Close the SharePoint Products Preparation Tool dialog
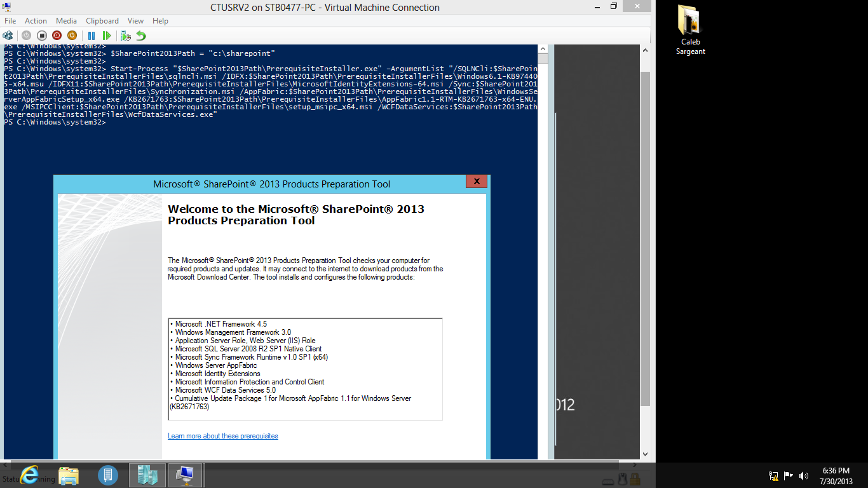This screenshot has width=868, height=488. 477,182
